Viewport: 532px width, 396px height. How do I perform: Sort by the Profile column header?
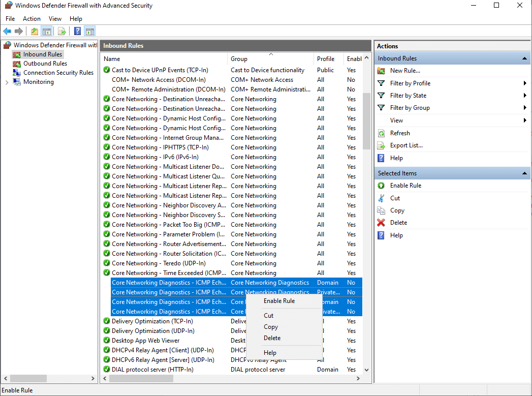coord(328,58)
